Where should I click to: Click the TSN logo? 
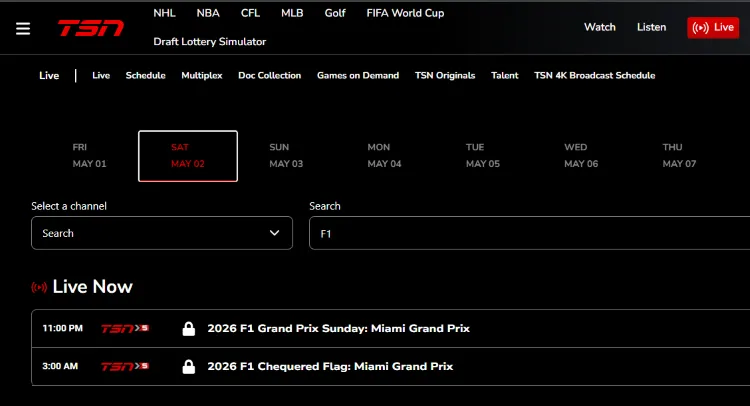click(x=90, y=28)
